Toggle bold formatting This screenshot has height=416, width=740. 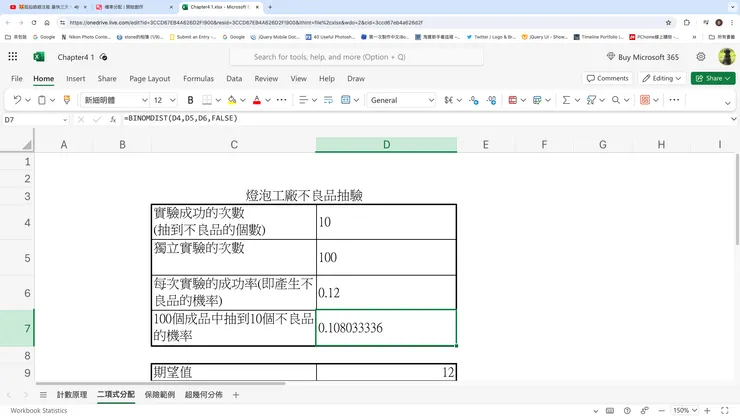tap(190, 100)
